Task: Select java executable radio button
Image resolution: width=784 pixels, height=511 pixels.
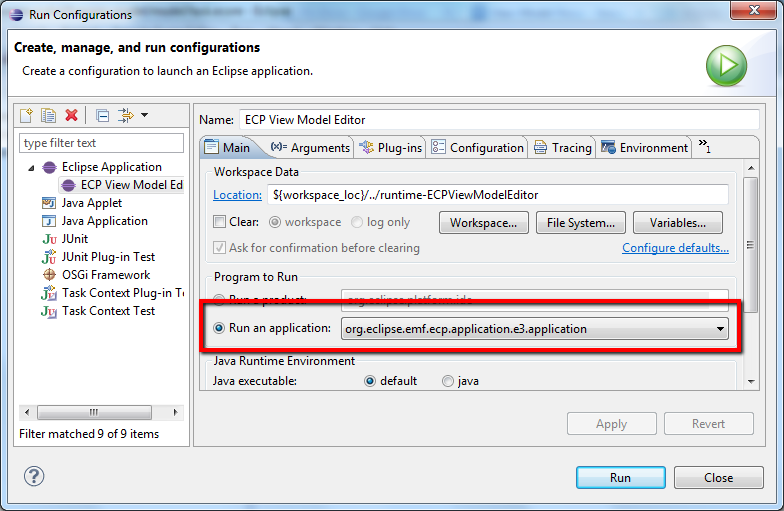Action: click(448, 382)
